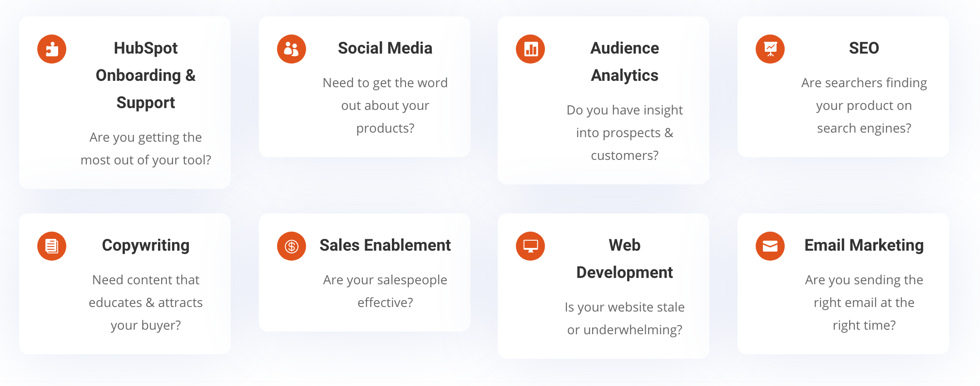Select the Sales Enablement title
This screenshot has width=980, height=386.
pyautogui.click(x=385, y=245)
